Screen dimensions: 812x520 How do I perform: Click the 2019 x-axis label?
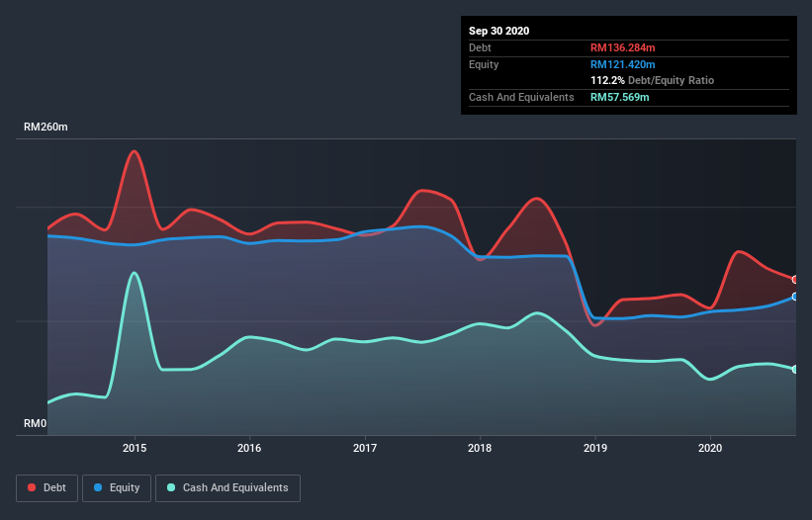(595, 448)
